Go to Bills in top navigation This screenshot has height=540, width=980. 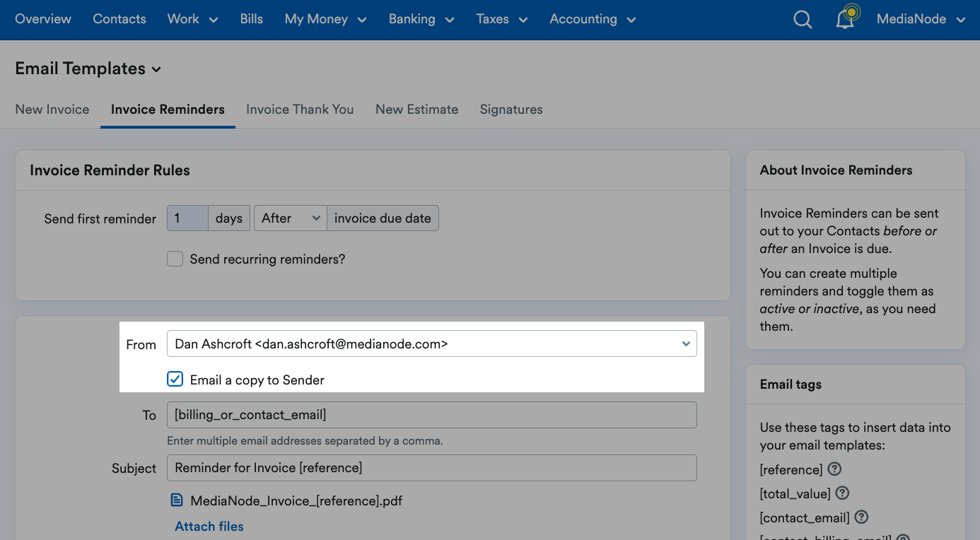(252, 19)
